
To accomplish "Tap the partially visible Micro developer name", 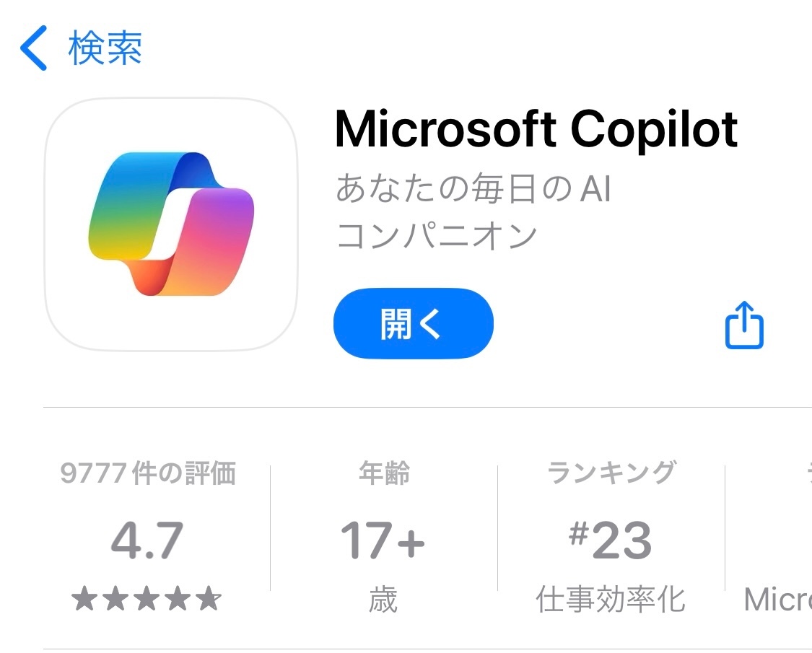I will (778, 599).
